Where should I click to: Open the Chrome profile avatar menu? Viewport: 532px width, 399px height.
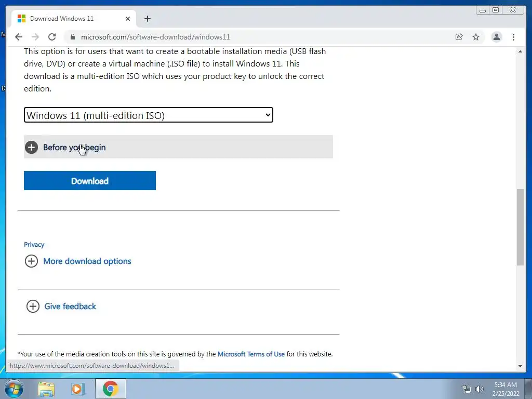click(496, 37)
